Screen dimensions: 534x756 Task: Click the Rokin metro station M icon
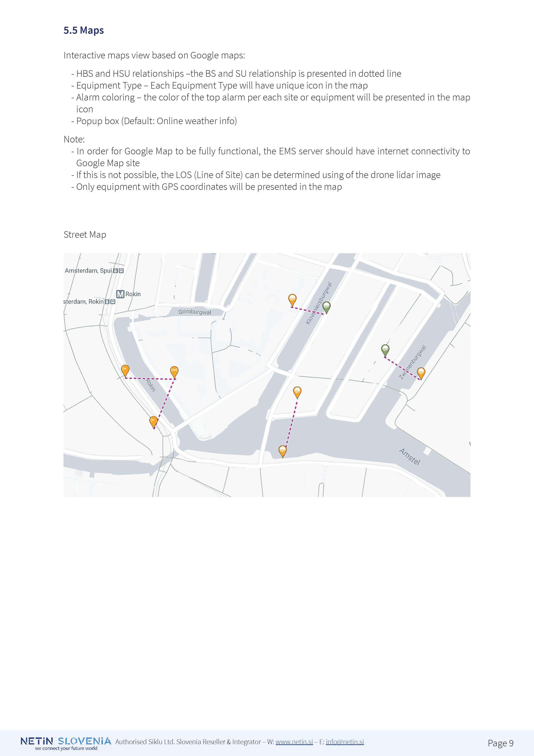(x=120, y=294)
